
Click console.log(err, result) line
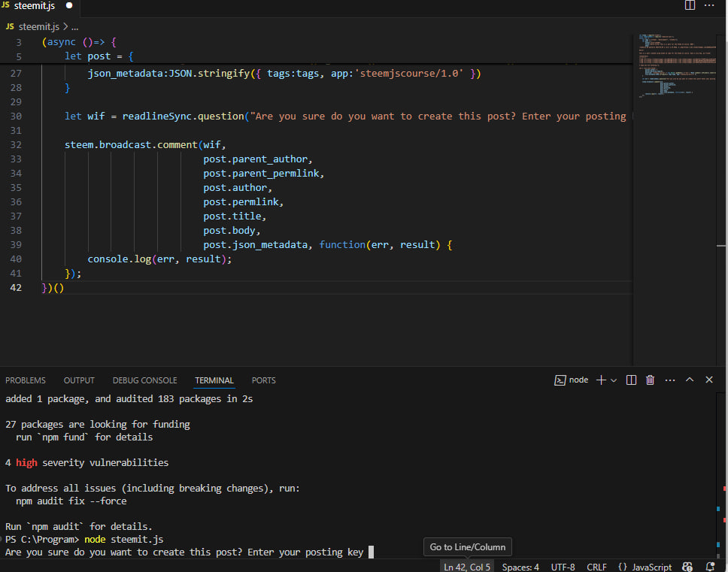[x=159, y=259]
